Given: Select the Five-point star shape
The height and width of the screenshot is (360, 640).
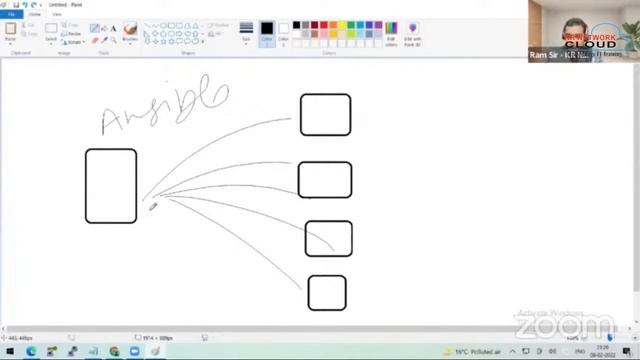Looking at the screenshot, I should tap(163, 41).
